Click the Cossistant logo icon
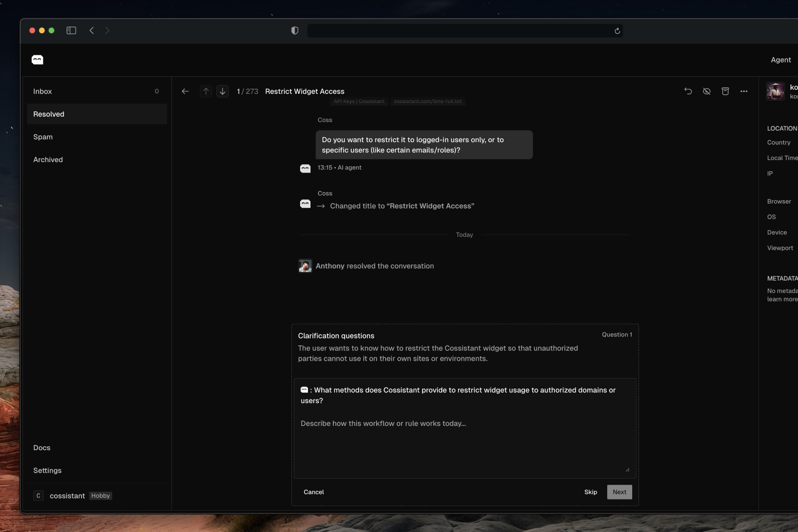 pyautogui.click(x=37, y=60)
